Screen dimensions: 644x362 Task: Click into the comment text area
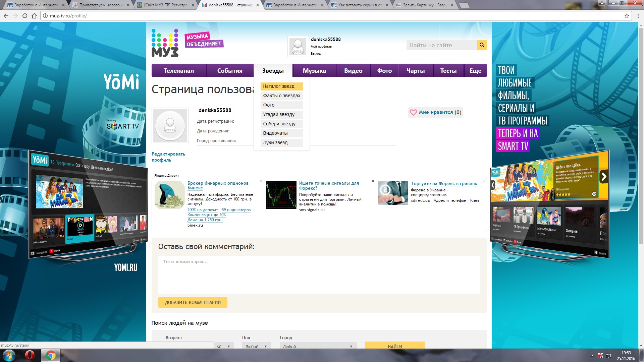tap(319, 275)
